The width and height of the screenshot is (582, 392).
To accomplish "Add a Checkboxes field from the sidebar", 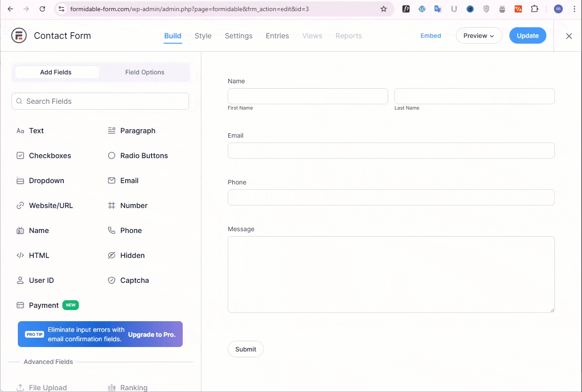I will point(49,155).
